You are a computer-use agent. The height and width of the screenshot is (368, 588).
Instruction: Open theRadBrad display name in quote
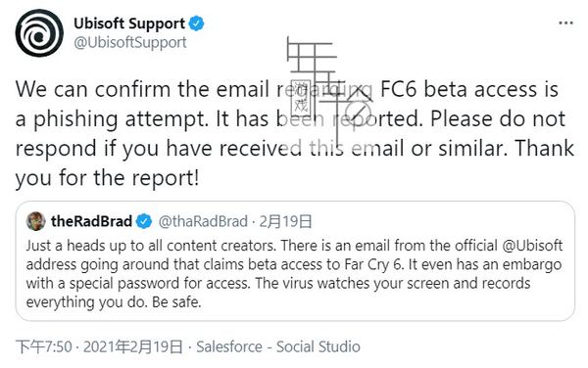(91, 221)
